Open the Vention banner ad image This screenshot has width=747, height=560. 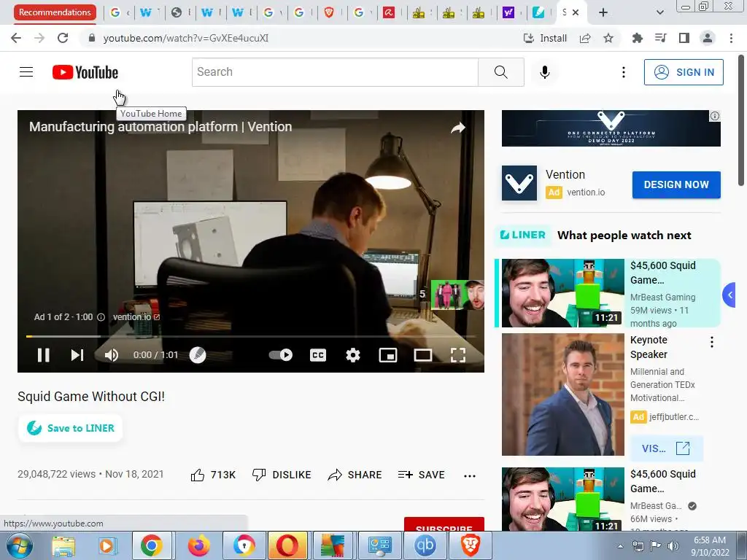(611, 128)
